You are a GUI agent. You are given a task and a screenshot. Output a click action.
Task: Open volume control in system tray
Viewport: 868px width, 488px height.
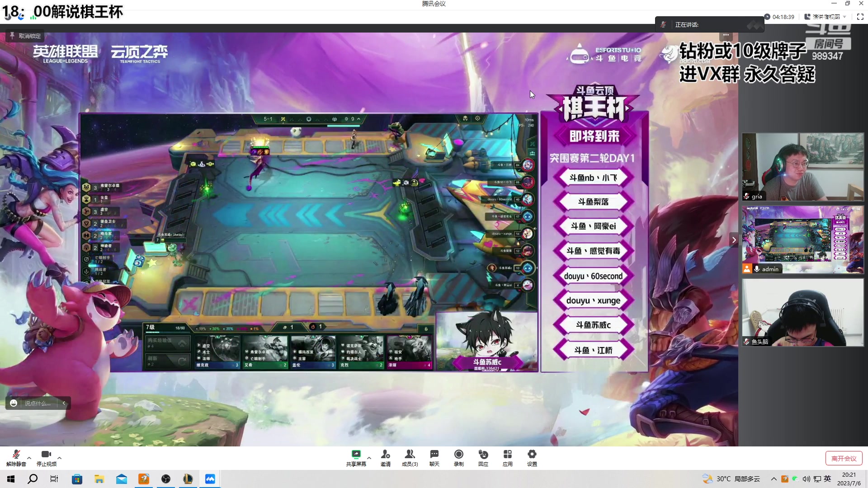(807, 479)
